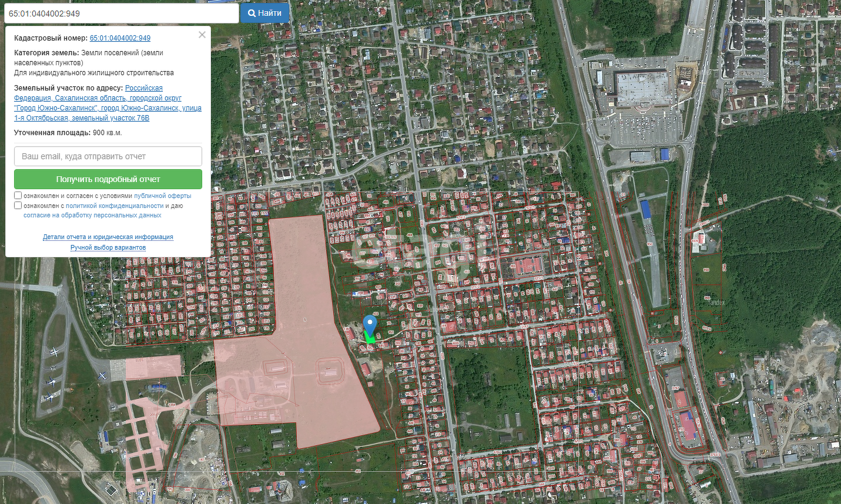841x504 pixels.
Task: Click the large shopping mall building on map
Action: [641, 89]
